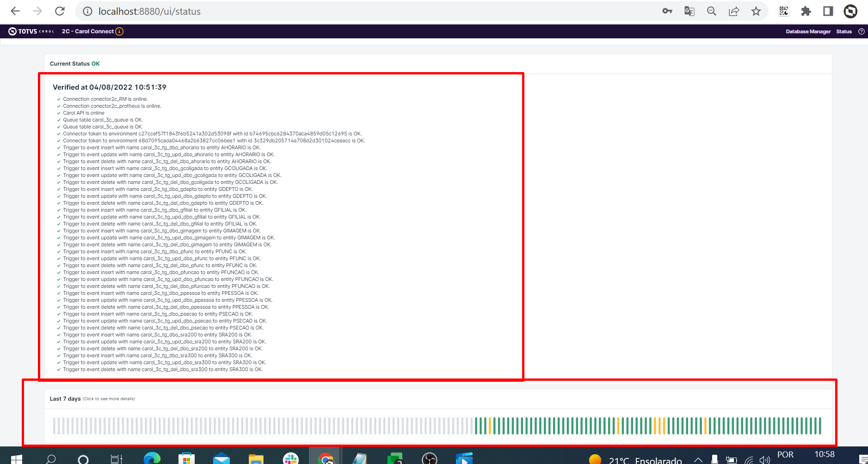Open the zoom magnifier icon in address bar
The height and width of the screenshot is (464, 868).
[712, 11]
